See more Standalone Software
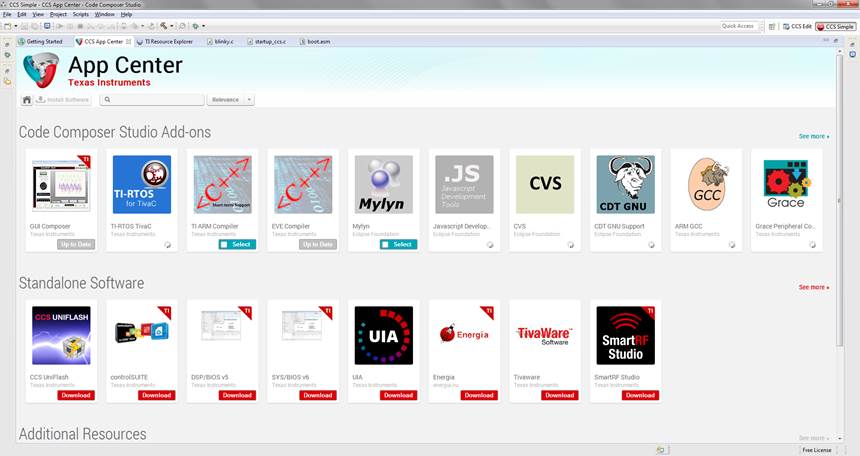Viewport: 860px width, 456px height. coord(814,287)
